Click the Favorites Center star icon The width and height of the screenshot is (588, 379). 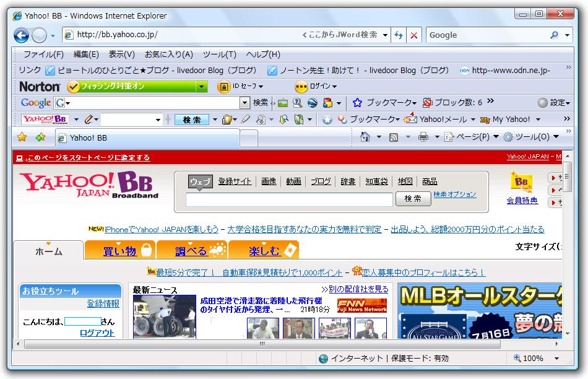pyautogui.click(x=22, y=137)
